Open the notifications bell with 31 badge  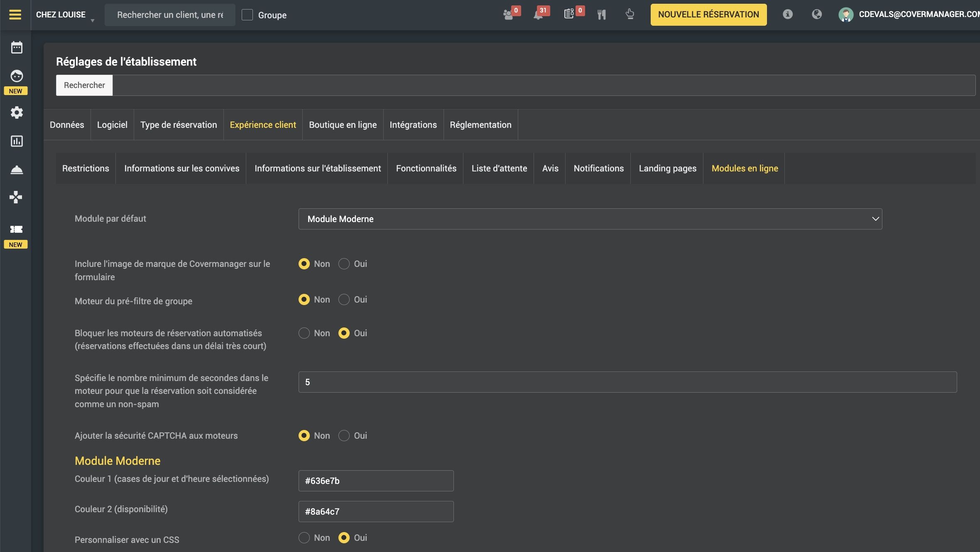pos(539,15)
